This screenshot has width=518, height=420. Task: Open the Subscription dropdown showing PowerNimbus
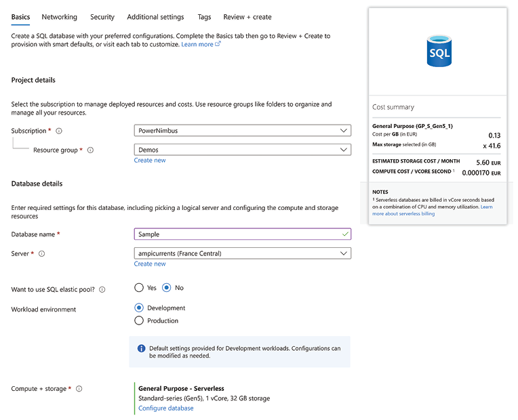pos(243,131)
